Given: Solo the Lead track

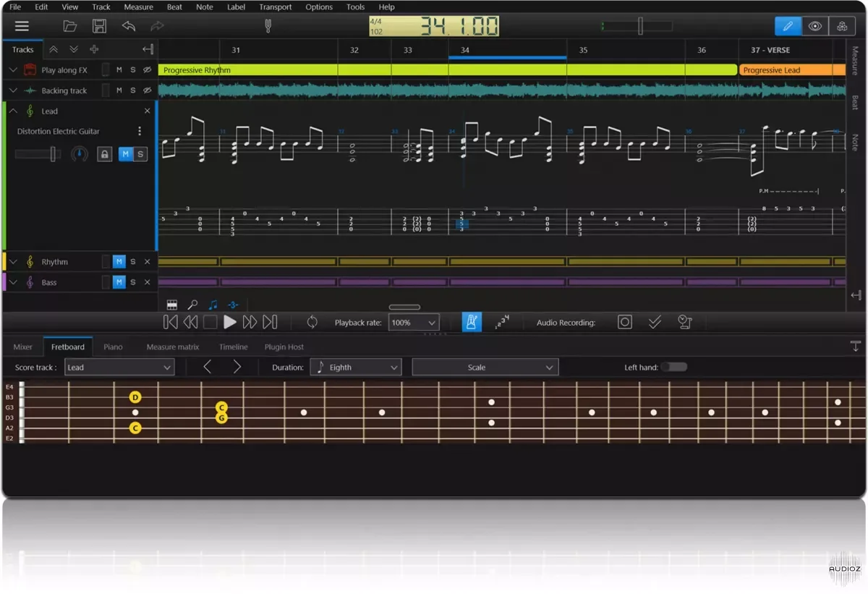Looking at the screenshot, I should (x=140, y=154).
